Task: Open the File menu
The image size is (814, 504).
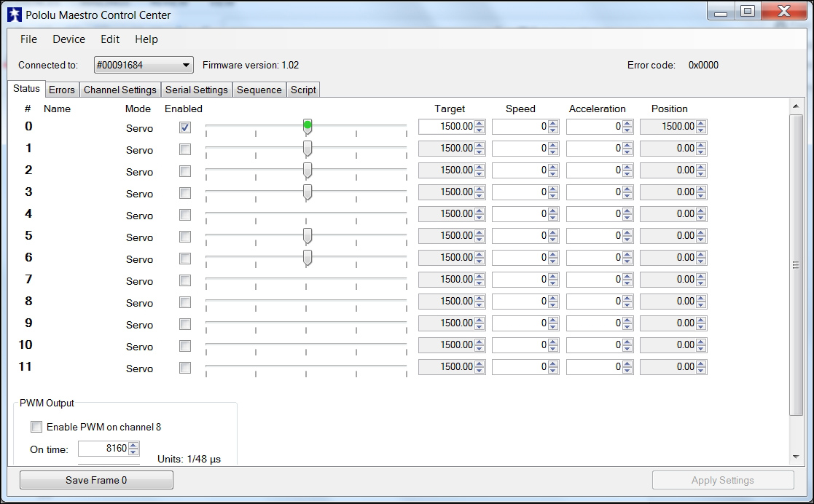Action: click(x=28, y=39)
